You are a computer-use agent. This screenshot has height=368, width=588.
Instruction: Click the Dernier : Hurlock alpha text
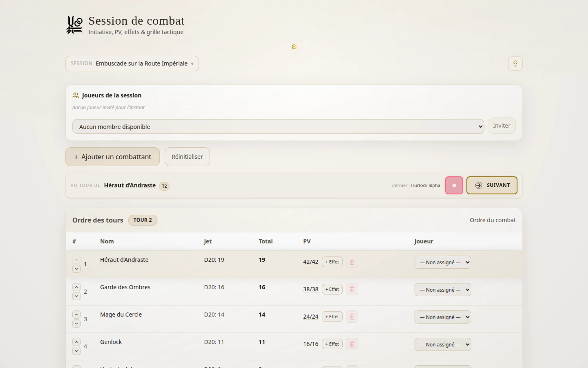tap(415, 185)
